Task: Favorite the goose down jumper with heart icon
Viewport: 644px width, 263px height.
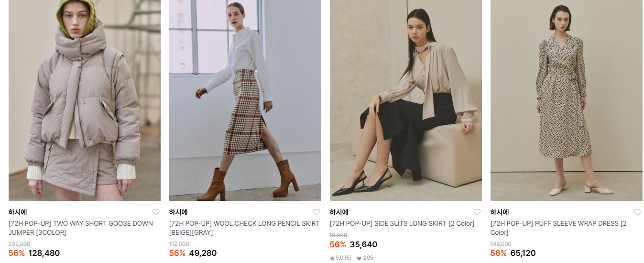Action: [156, 212]
